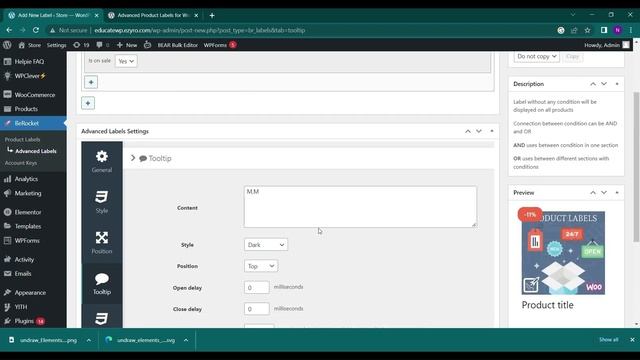Open the Store home link
This screenshot has height=360, width=640.
(x=29, y=45)
